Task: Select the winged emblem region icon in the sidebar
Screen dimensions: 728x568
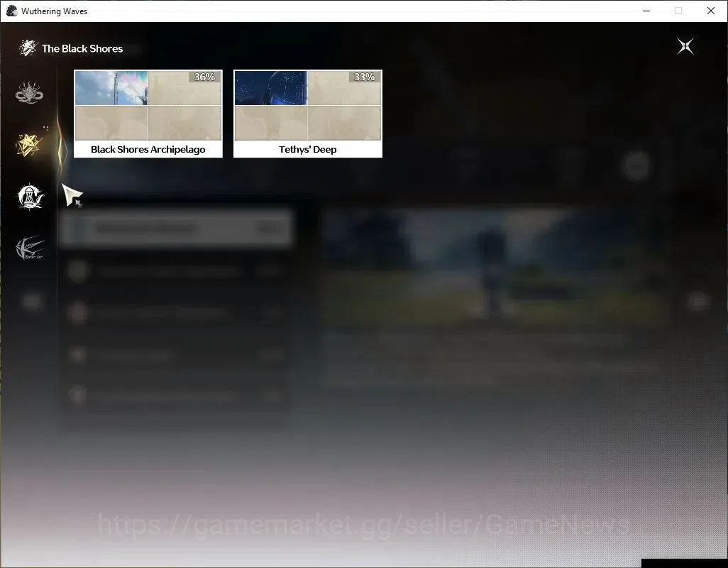Action: tap(30, 248)
